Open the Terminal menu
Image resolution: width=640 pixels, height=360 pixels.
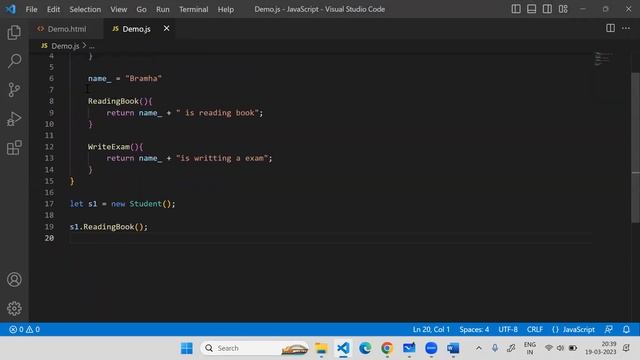[x=193, y=9]
